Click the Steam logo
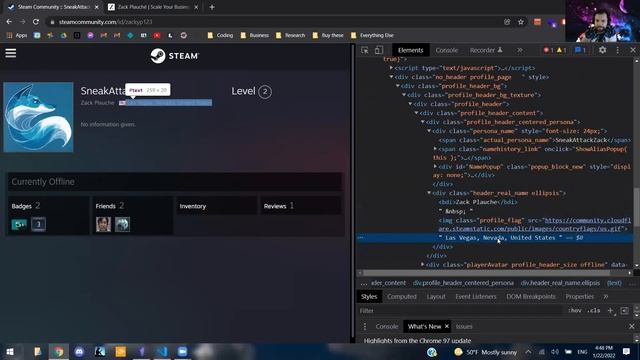640x360 pixels. [x=174, y=56]
